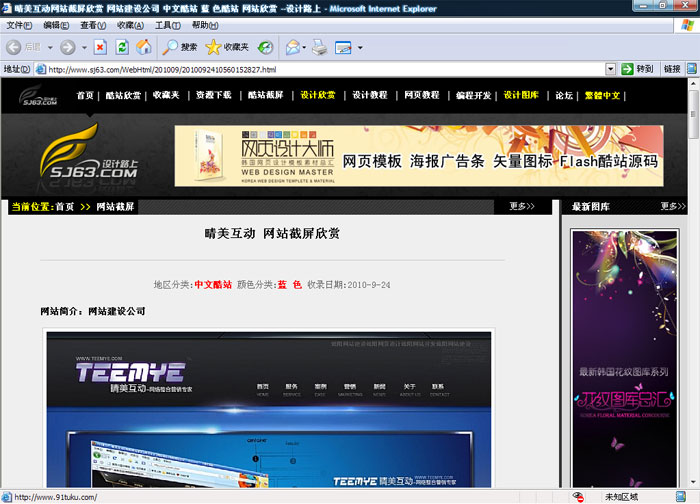Click the scrollbar up arrow
Viewport: 700px width, 504px height.
pyautogui.click(x=693, y=83)
